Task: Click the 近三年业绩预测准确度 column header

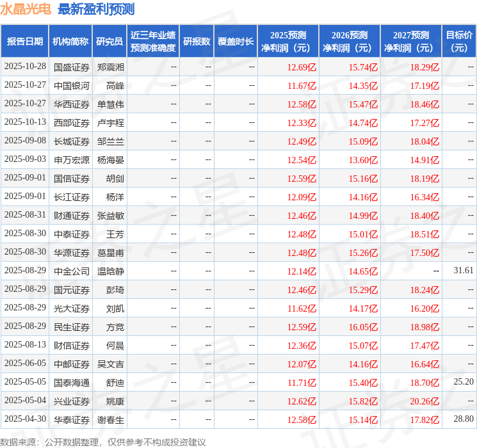Action: click(x=153, y=42)
